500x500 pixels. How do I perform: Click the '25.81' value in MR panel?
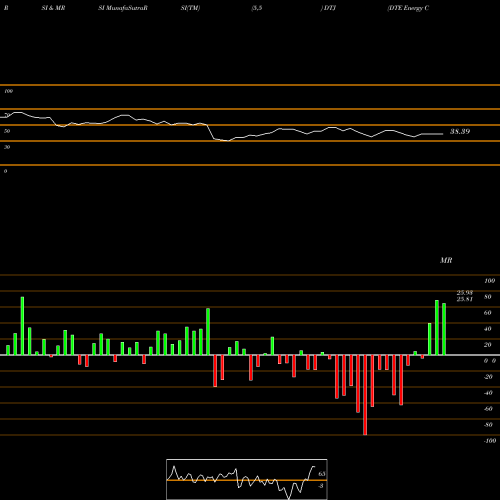[x=465, y=299]
